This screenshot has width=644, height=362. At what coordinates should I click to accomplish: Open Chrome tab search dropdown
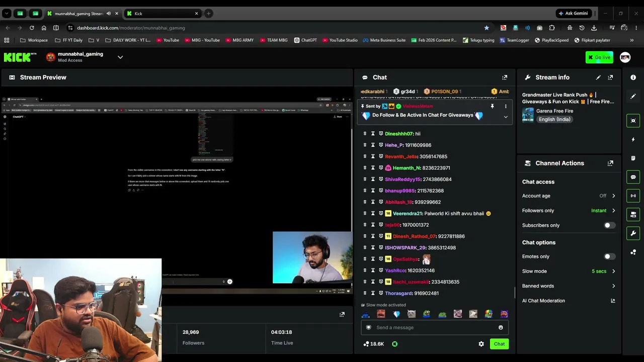[x=7, y=14]
